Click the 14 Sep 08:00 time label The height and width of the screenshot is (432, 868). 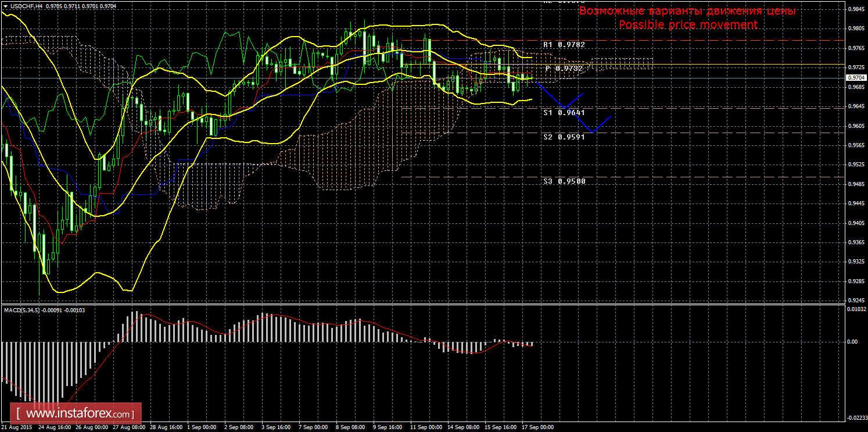pyautogui.click(x=464, y=427)
